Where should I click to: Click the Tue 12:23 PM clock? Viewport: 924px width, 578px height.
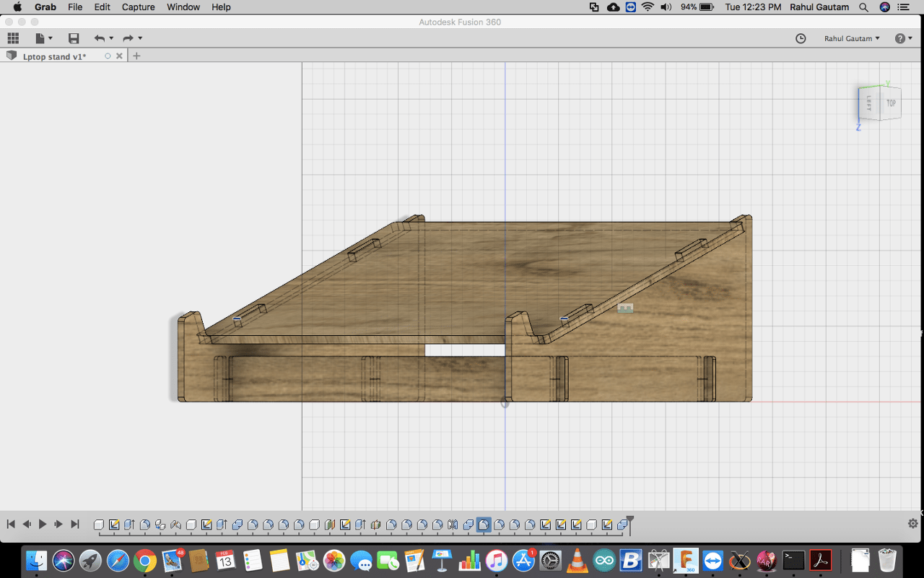coord(753,7)
